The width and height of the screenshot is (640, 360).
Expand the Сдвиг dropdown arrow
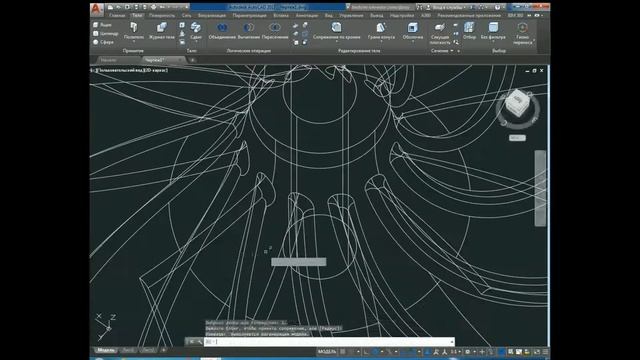196,42
